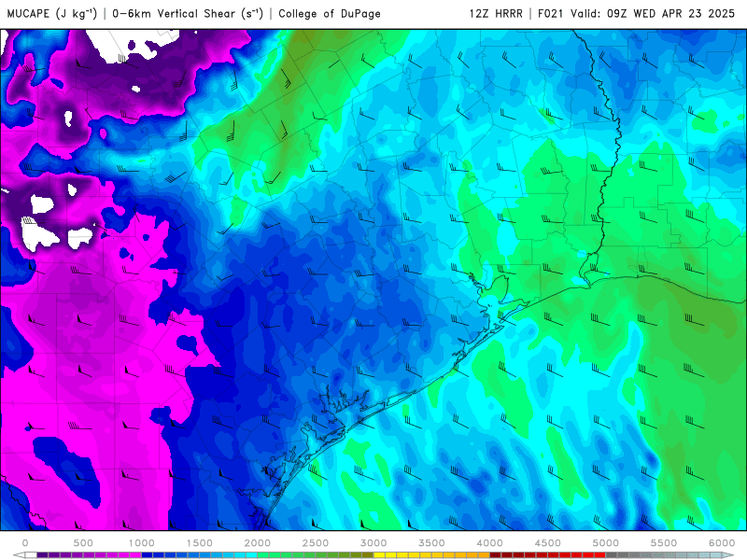Click the 0 value on the color scale

click(x=25, y=543)
